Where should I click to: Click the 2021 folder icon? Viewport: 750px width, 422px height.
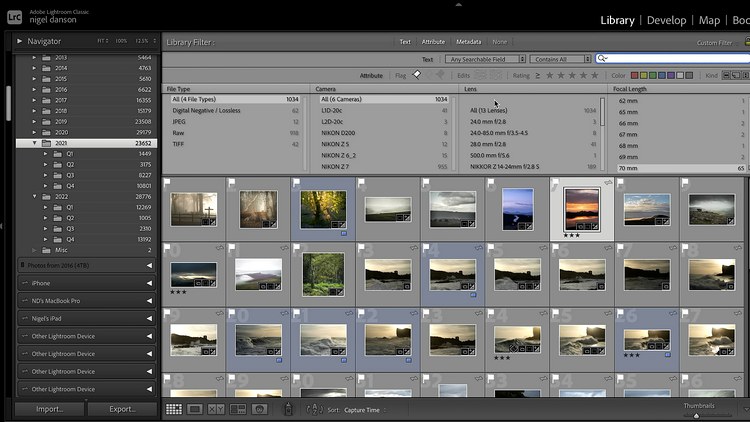[x=46, y=143]
